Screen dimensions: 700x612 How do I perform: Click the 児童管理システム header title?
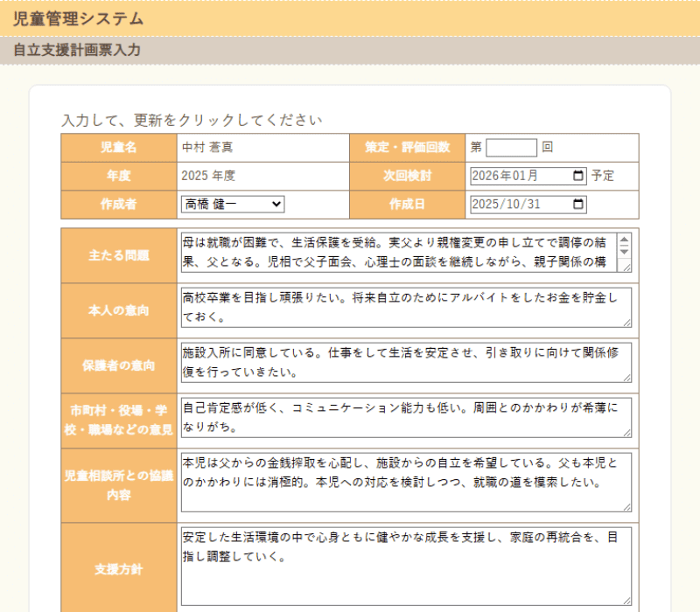click(x=79, y=18)
